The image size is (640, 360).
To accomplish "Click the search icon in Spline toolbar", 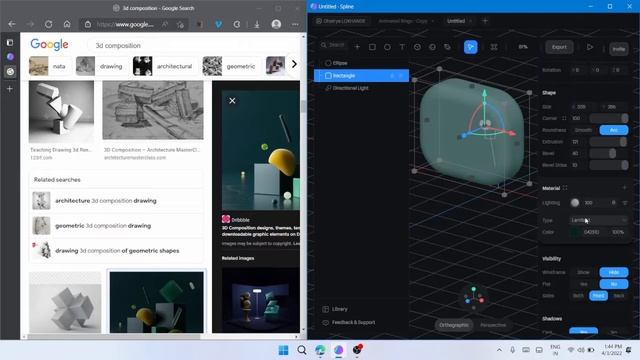I will (324, 45).
